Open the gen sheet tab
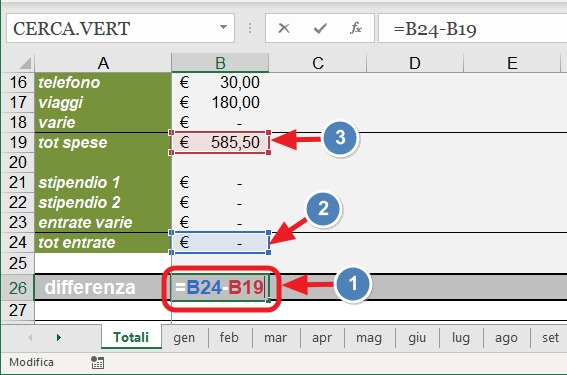The height and width of the screenshot is (375, 567). (x=184, y=337)
